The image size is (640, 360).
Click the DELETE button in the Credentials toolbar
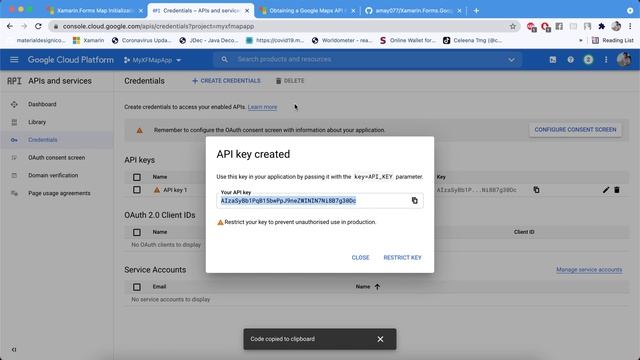290,81
